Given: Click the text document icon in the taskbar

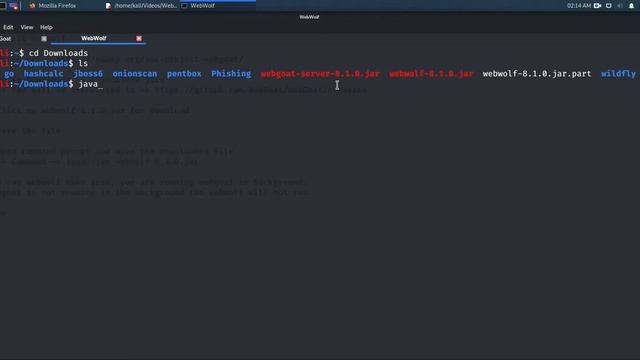Looking at the screenshot, I should tap(108, 6).
